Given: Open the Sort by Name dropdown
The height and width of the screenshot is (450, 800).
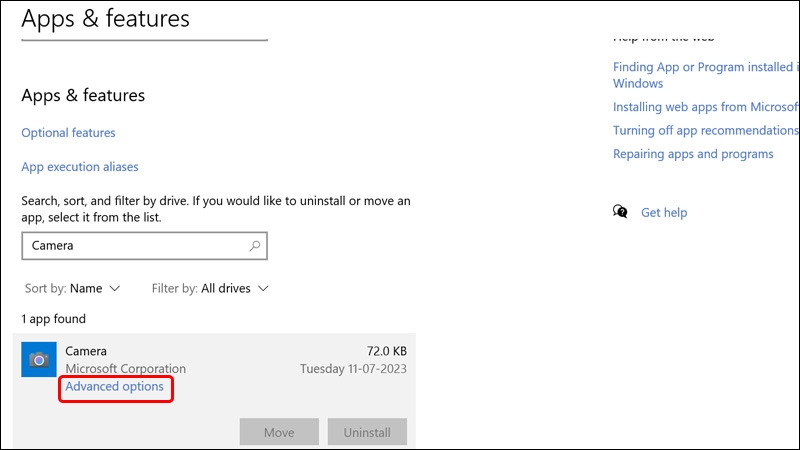Looking at the screenshot, I should tap(72, 289).
